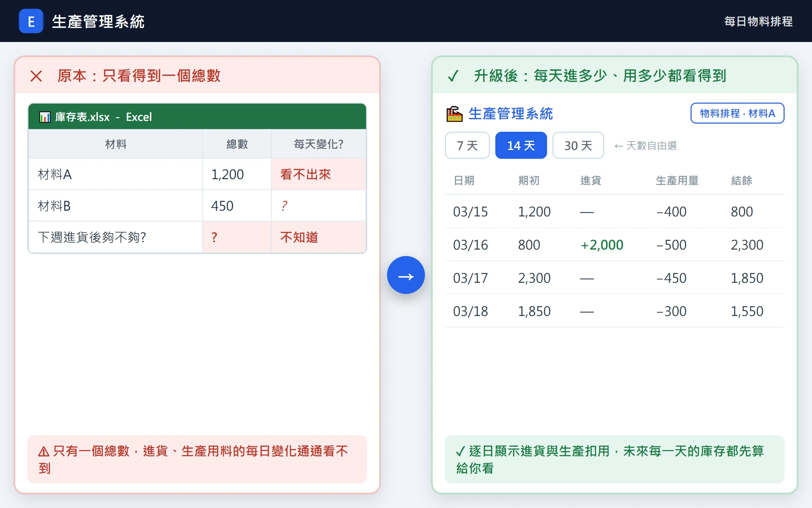The image size is (812, 508).
Task: Click the 原本：只看得到一個總數 heading
Action: 139,76
